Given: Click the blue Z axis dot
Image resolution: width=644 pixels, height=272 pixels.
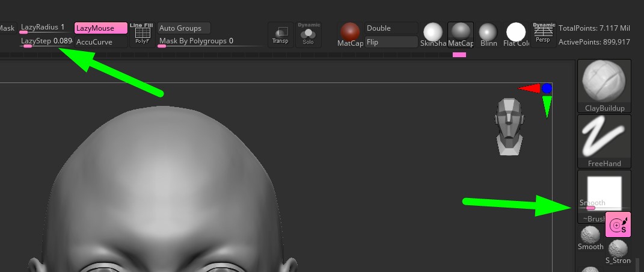Looking at the screenshot, I should [547, 88].
